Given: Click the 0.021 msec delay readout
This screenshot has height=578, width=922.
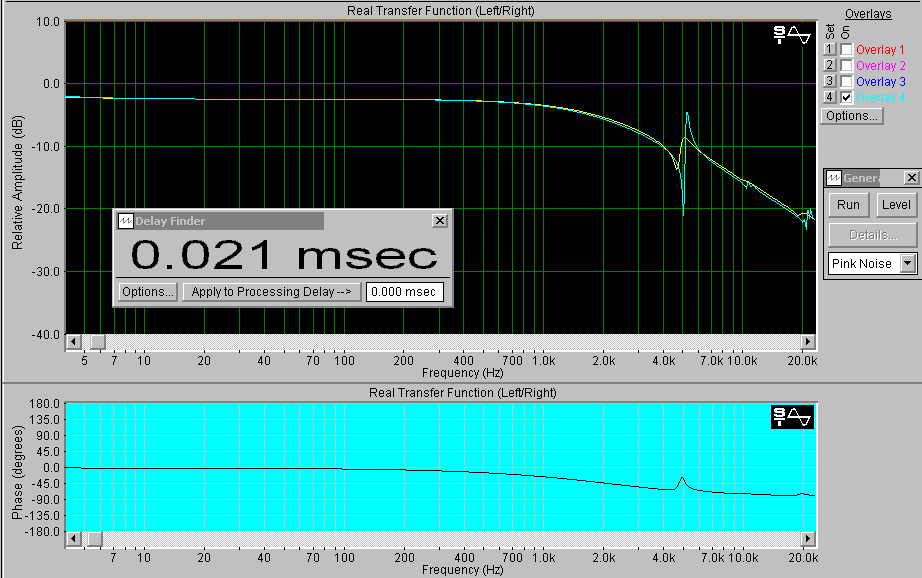Looking at the screenshot, I should tap(284, 255).
